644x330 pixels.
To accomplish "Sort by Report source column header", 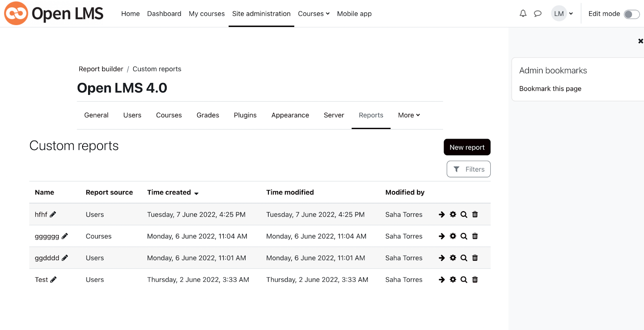I will (109, 193).
